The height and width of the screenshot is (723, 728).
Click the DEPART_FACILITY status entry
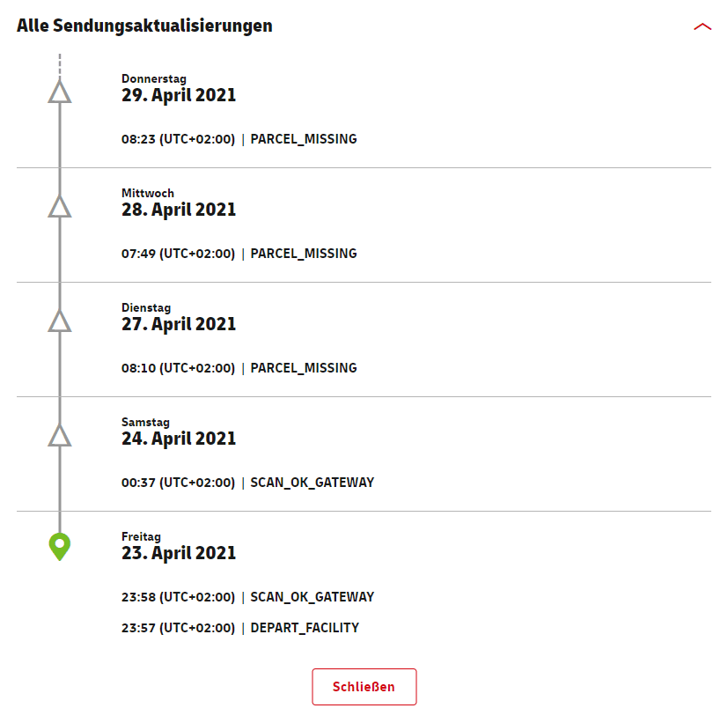click(x=239, y=628)
